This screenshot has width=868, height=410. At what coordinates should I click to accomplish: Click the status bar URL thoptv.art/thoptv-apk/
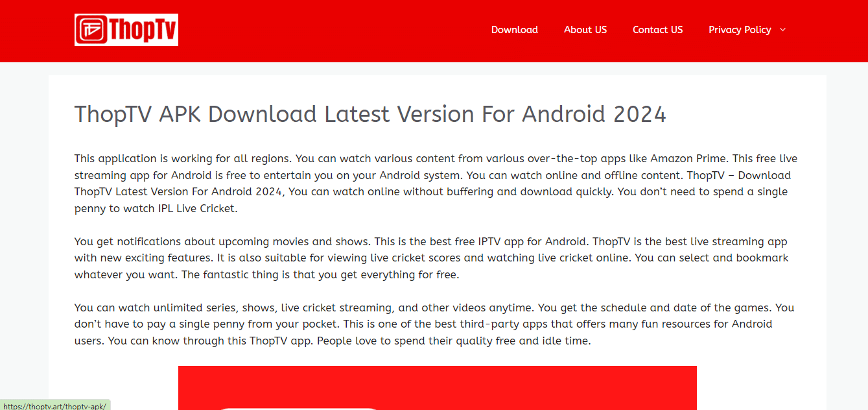click(x=54, y=406)
